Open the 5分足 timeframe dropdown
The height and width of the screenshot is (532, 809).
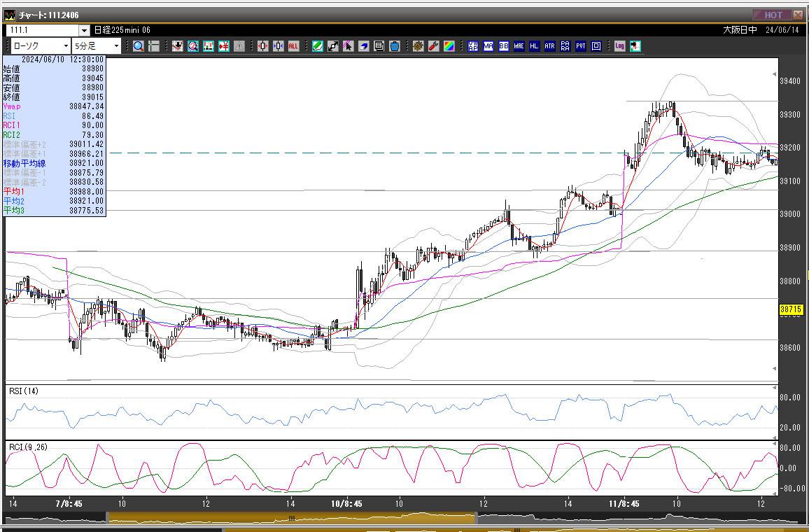pos(97,46)
